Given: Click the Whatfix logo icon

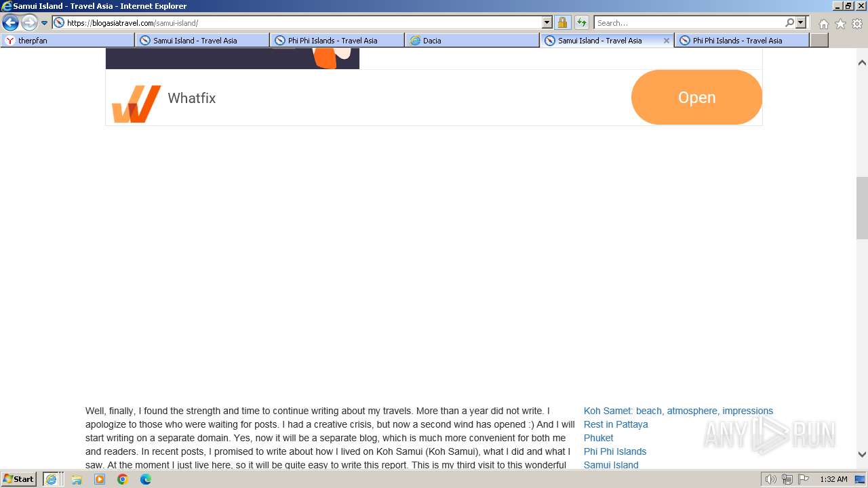Looking at the screenshot, I should (136, 104).
